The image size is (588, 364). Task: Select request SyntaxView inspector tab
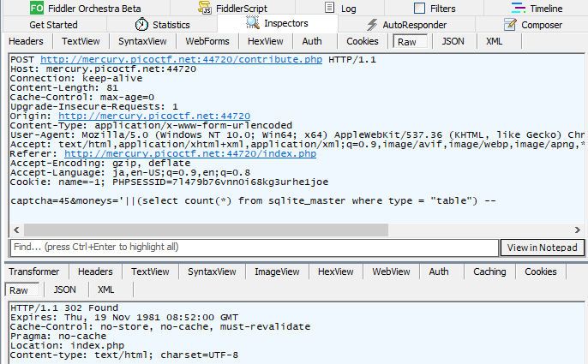[x=142, y=41]
